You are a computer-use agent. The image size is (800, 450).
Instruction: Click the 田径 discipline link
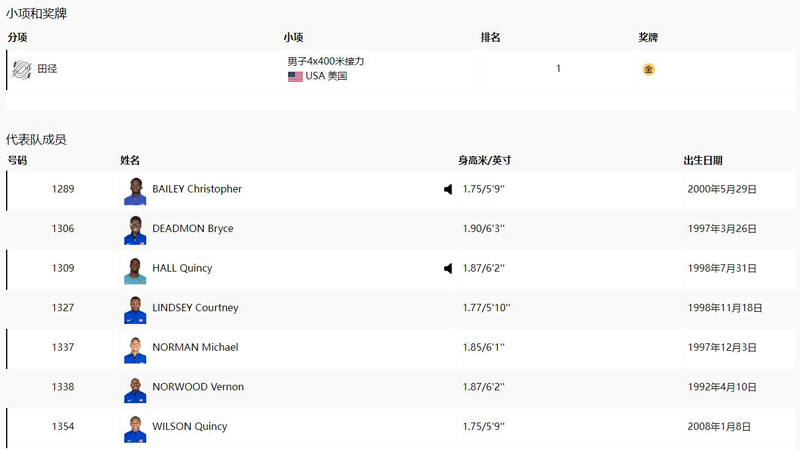(x=47, y=69)
